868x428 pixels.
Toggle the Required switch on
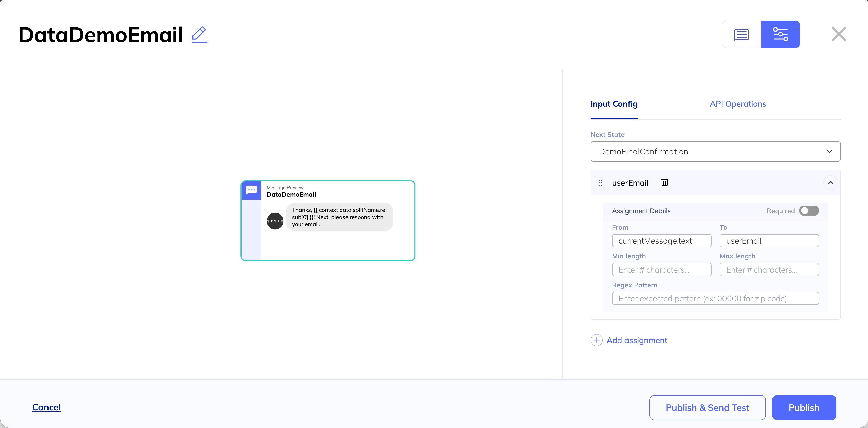pos(809,211)
